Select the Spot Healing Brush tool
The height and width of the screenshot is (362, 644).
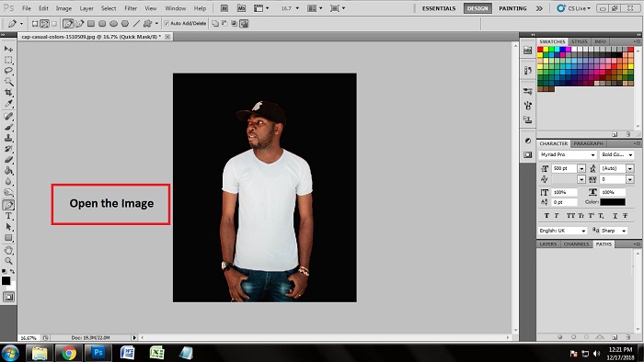[x=8, y=116]
